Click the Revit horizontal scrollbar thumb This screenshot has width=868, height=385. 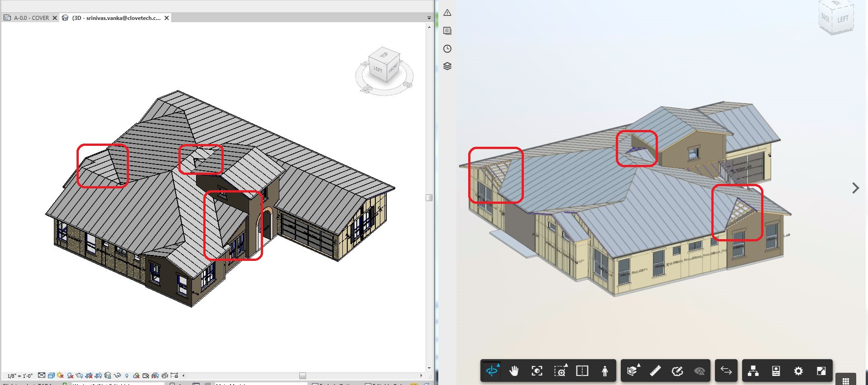[302, 375]
